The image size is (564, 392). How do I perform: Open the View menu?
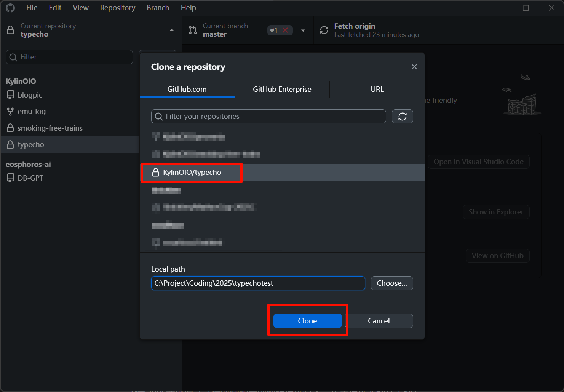click(81, 8)
